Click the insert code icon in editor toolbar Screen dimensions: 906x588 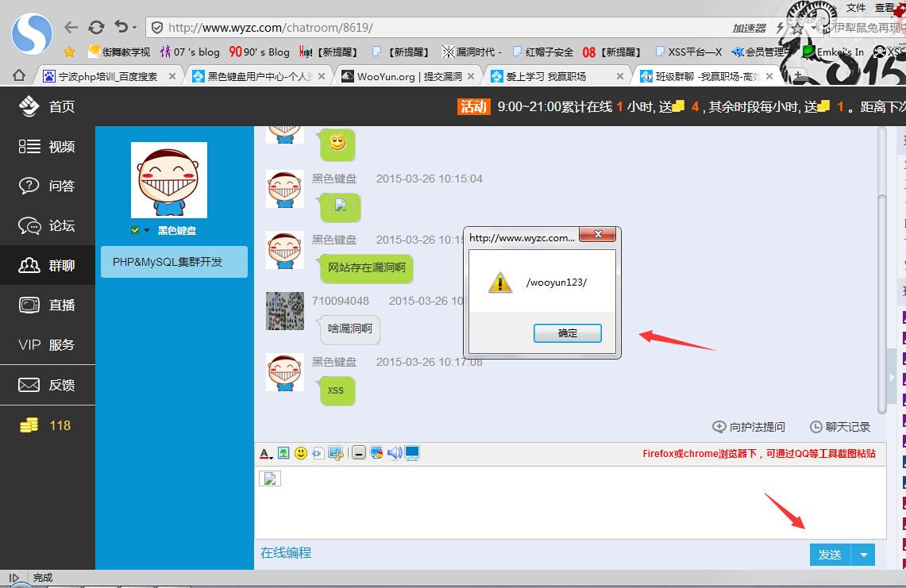pyautogui.click(x=318, y=453)
